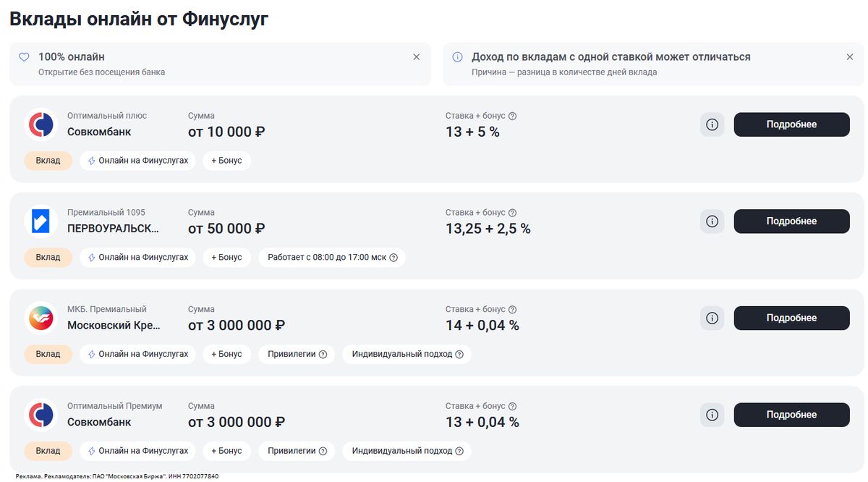Click "Совкомбанк" under Оптимальный плюс
Screen dimensions: 868x482
pyautogui.click(x=99, y=132)
